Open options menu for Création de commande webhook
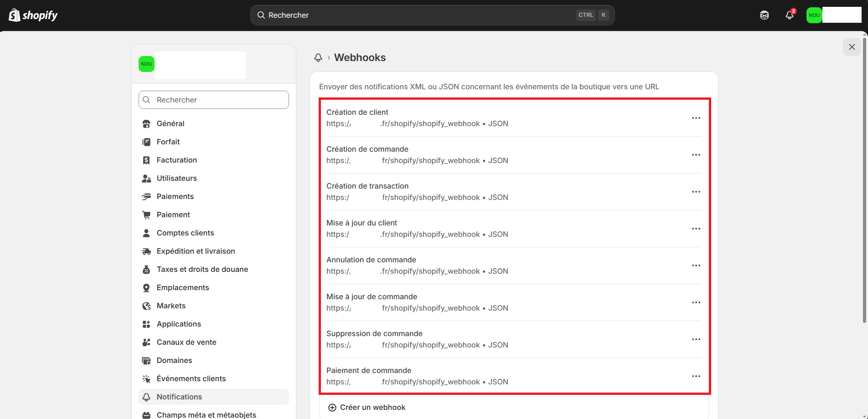The image size is (868, 419). [x=696, y=155]
